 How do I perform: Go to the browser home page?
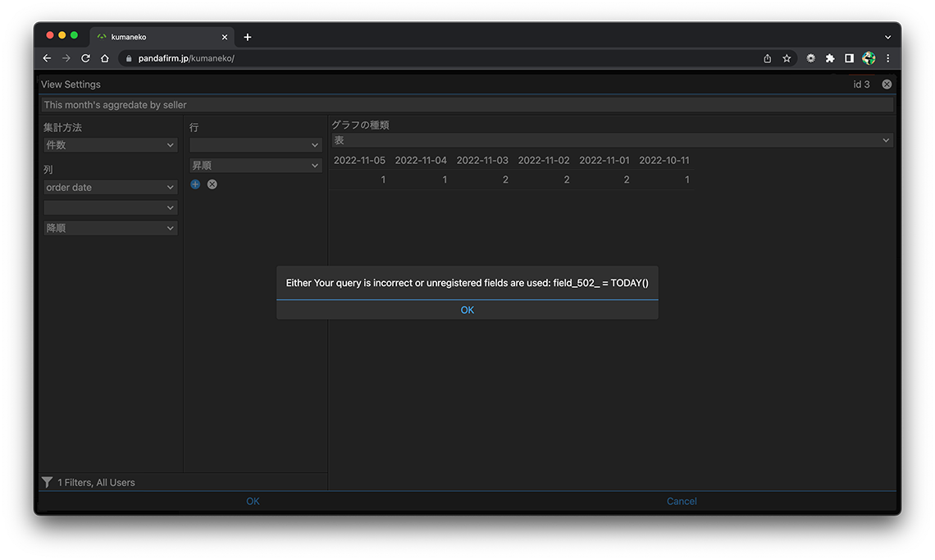(105, 58)
